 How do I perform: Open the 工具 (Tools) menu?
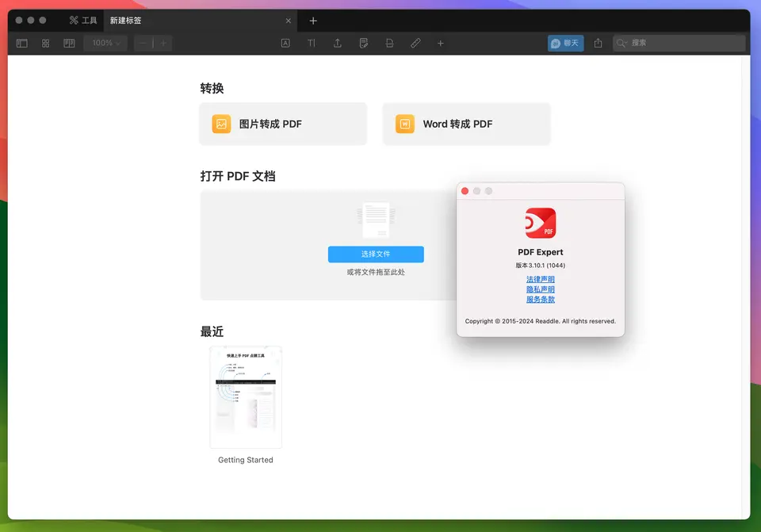coord(83,20)
